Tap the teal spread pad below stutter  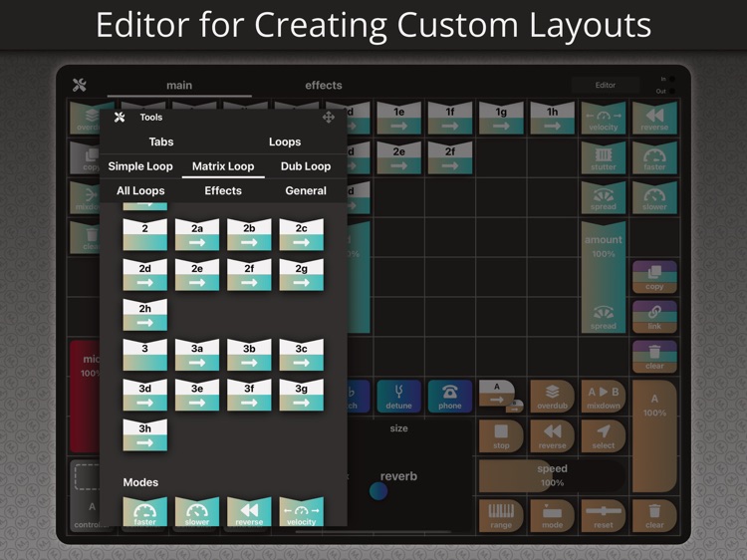[604, 197]
